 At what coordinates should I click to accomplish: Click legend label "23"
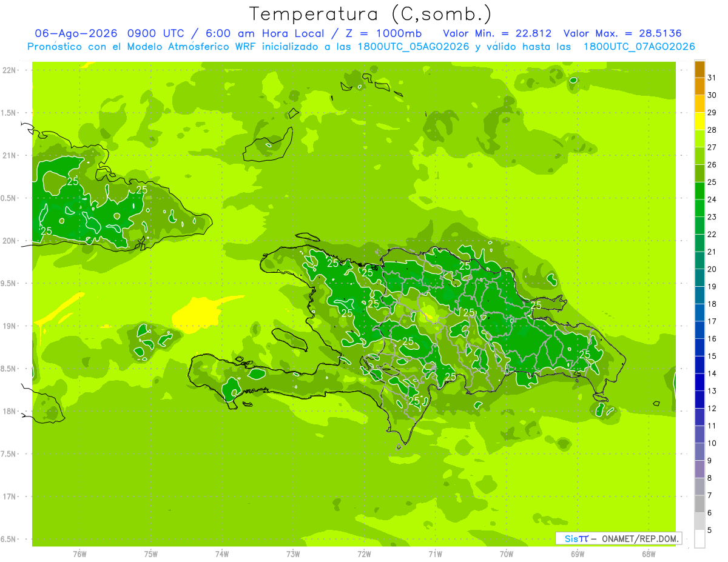coord(712,217)
